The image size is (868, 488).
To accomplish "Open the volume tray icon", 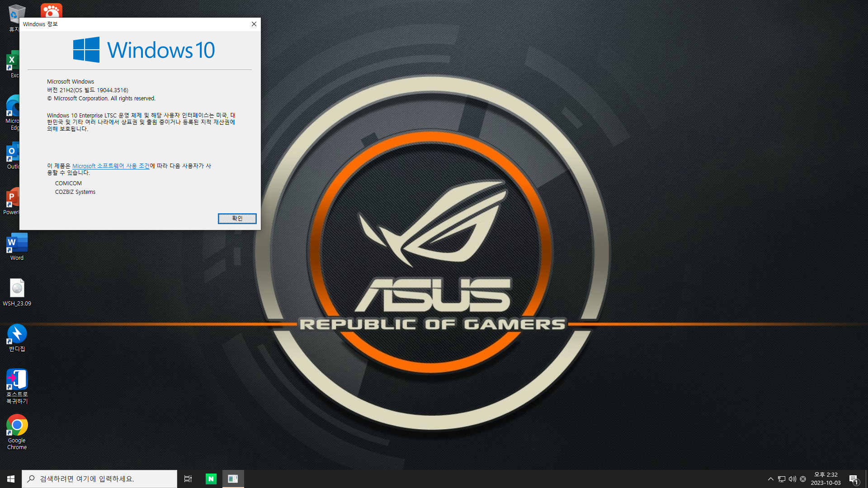I will (x=792, y=479).
